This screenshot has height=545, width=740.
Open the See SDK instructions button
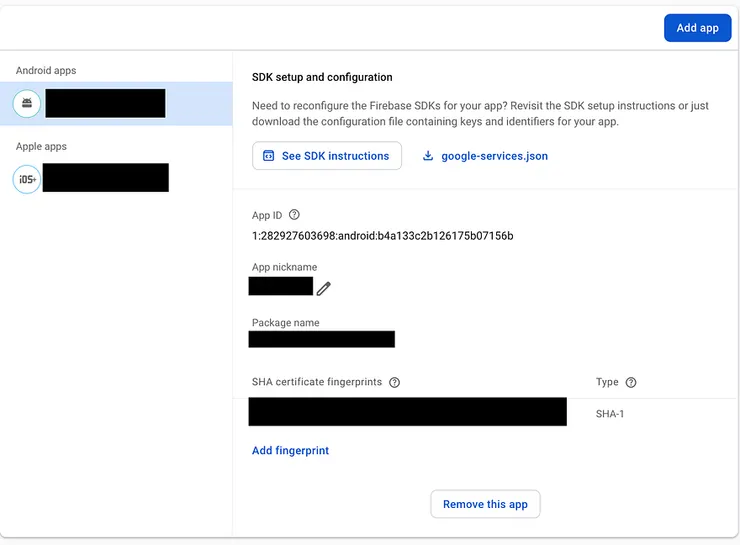coord(327,156)
